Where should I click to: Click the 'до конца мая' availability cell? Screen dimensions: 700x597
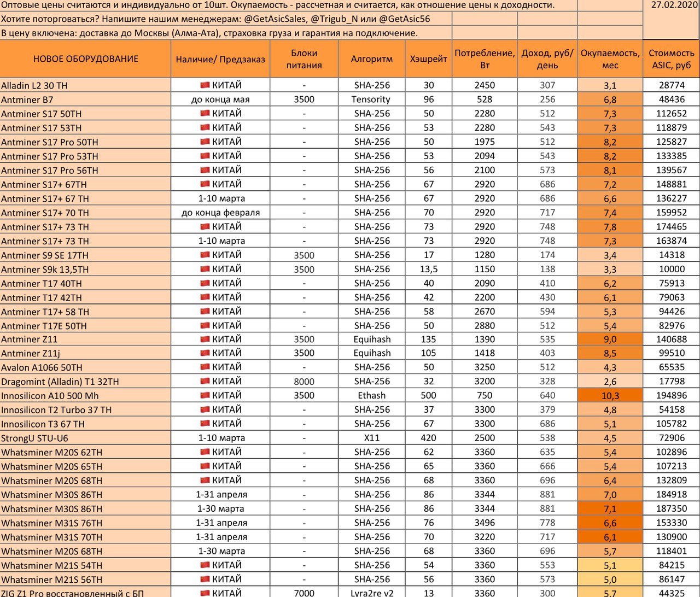click(x=220, y=99)
